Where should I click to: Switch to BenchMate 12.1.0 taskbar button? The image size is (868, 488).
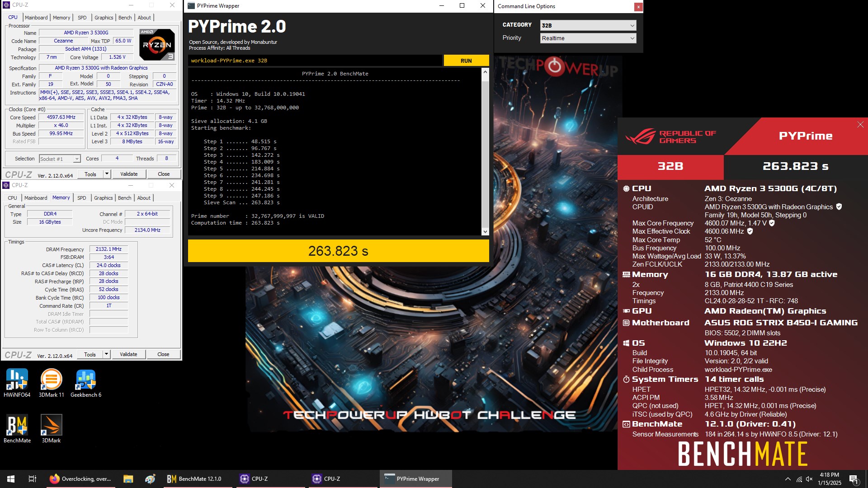tap(197, 479)
